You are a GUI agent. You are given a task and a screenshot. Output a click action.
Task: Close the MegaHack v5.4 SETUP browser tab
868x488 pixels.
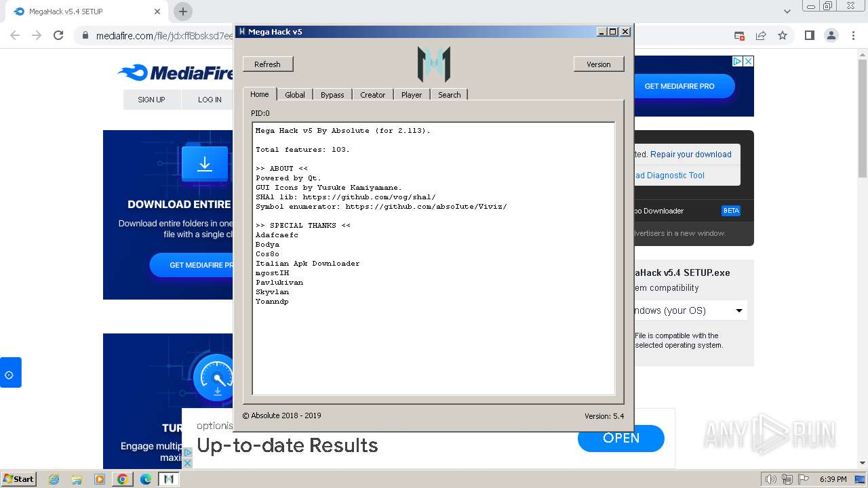coord(157,12)
